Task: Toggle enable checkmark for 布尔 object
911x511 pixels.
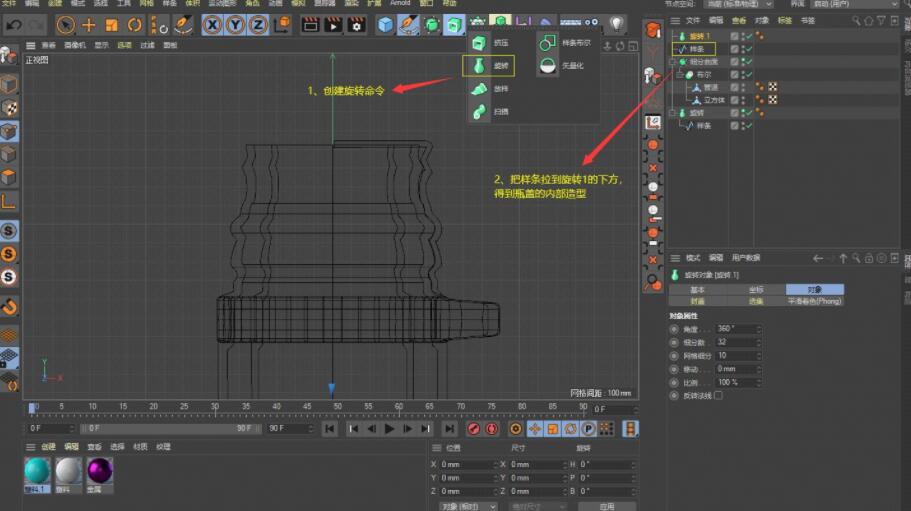Action: point(749,74)
